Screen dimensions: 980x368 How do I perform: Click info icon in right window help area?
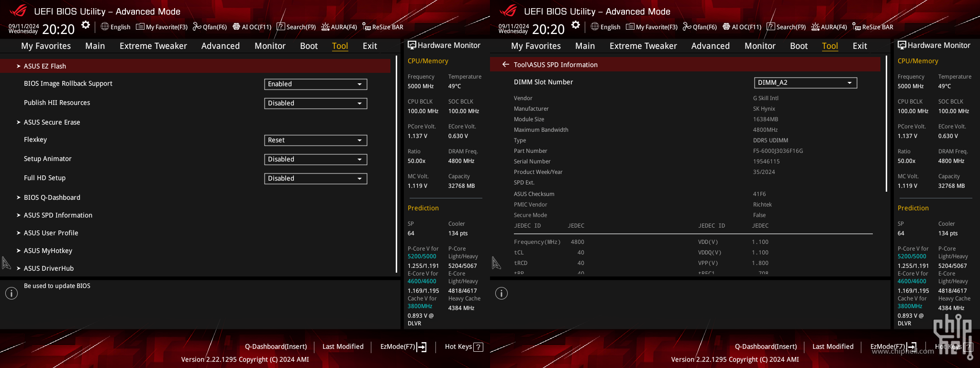(501, 293)
